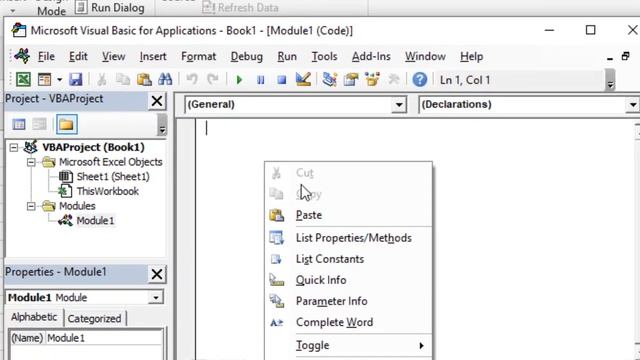This screenshot has width=640, height=360.
Task: Open the Edit menu
Action: [78, 56]
